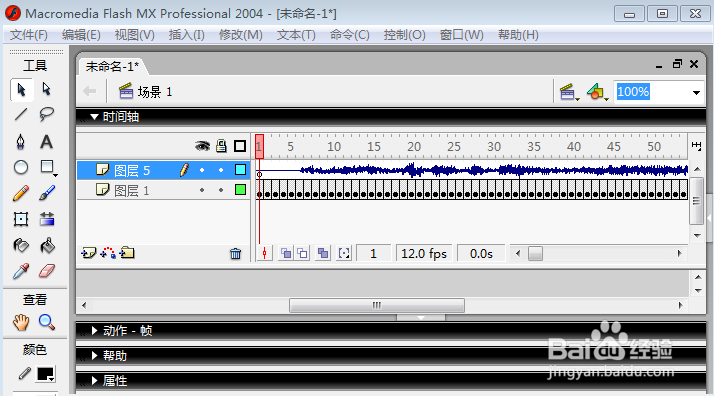The height and width of the screenshot is (396, 714).
Task: Toggle visibility of all layers
Action: (x=202, y=146)
